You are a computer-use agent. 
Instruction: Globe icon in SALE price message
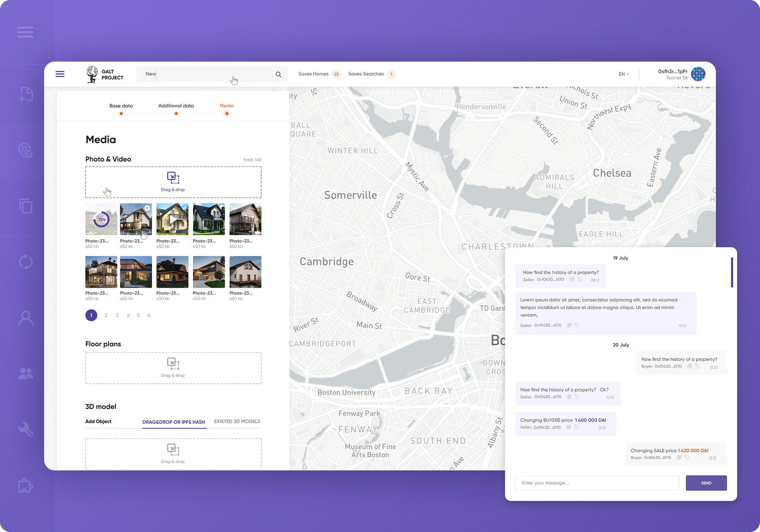687,458
